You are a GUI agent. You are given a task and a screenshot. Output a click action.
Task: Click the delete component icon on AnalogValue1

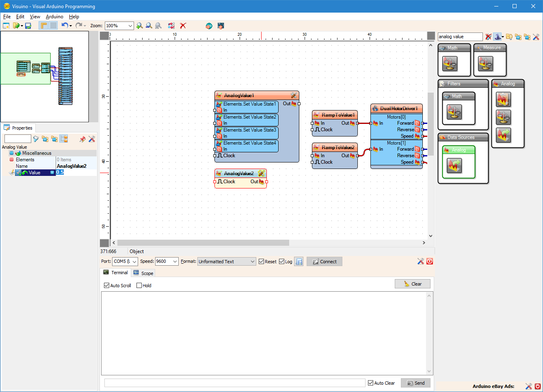pyautogui.click(x=294, y=95)
